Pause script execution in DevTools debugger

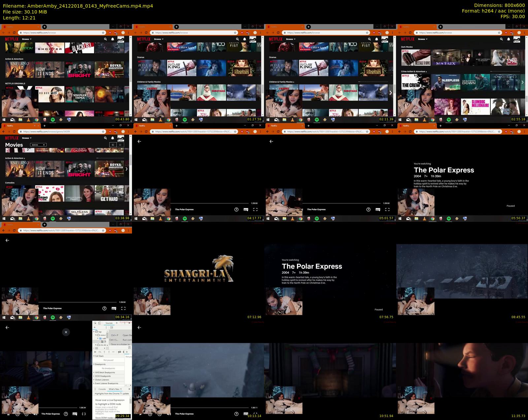point(95,352)
